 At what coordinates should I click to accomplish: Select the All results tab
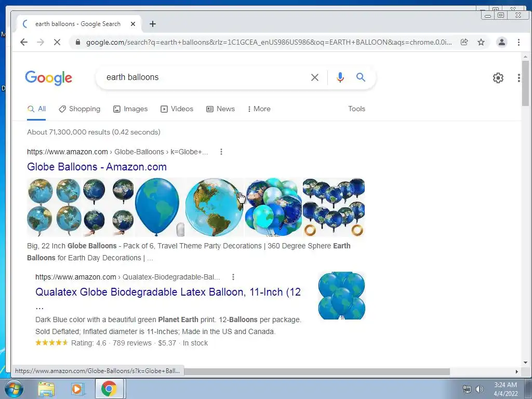click(37, 109)
